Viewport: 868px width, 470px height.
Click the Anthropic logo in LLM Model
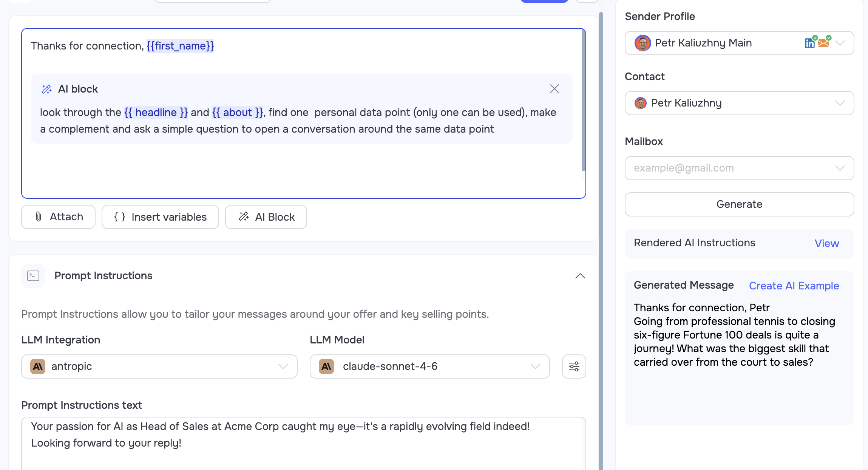[x=326, y=366]
